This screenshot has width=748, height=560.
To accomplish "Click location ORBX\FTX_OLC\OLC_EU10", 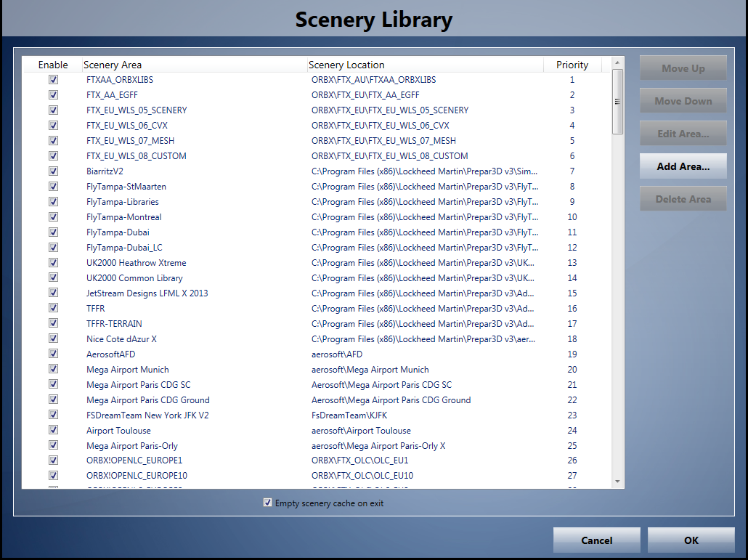I will coord(362,476).
